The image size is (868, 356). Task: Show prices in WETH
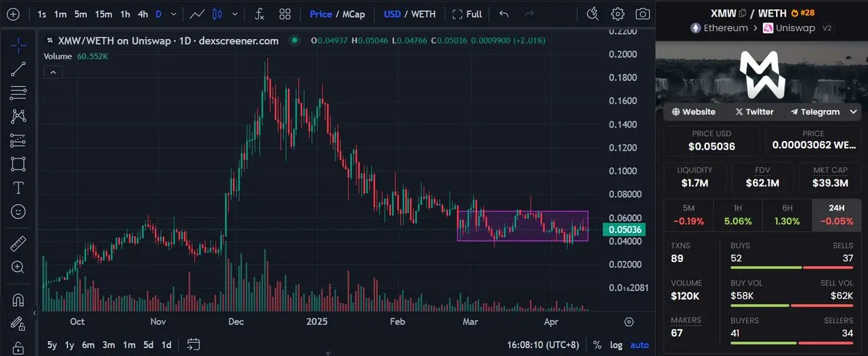pos(424,14)
